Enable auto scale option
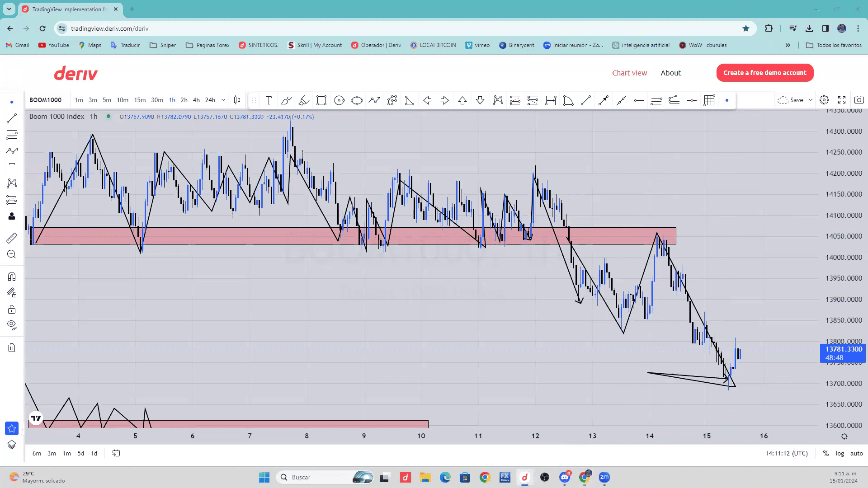This screenshot has width=868, height=488. click(856, 453)
